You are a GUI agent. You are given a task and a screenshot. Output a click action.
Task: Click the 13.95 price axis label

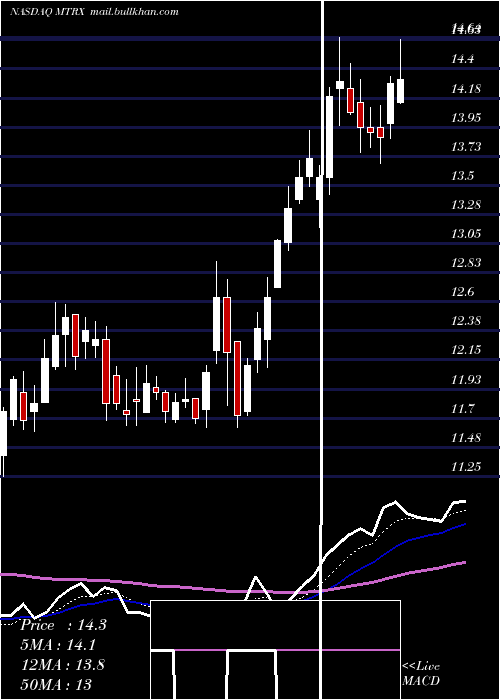click(x=466, y=117)
